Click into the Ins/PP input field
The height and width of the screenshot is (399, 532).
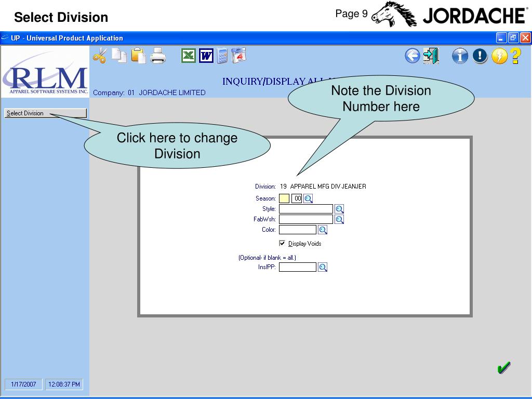(x=298, y=267)
